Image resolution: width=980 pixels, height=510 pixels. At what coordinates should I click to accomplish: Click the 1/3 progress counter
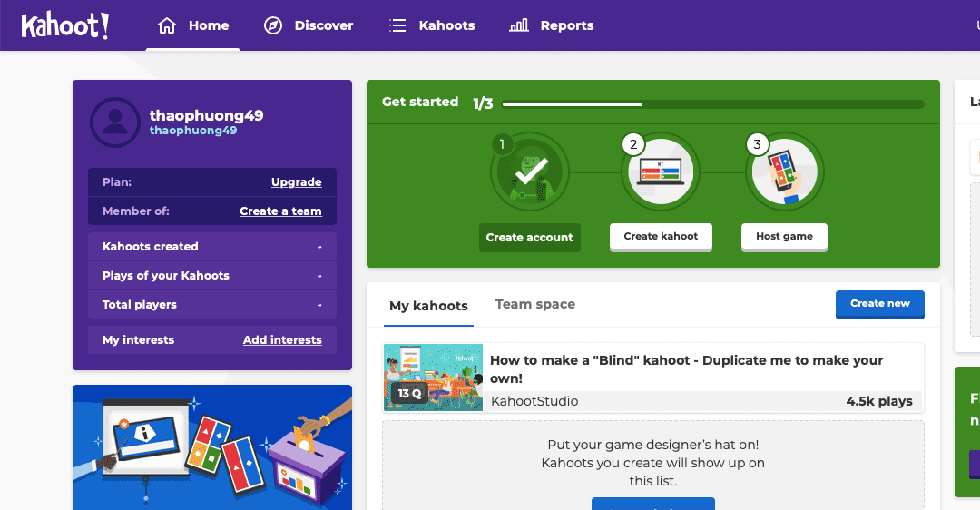483,103
